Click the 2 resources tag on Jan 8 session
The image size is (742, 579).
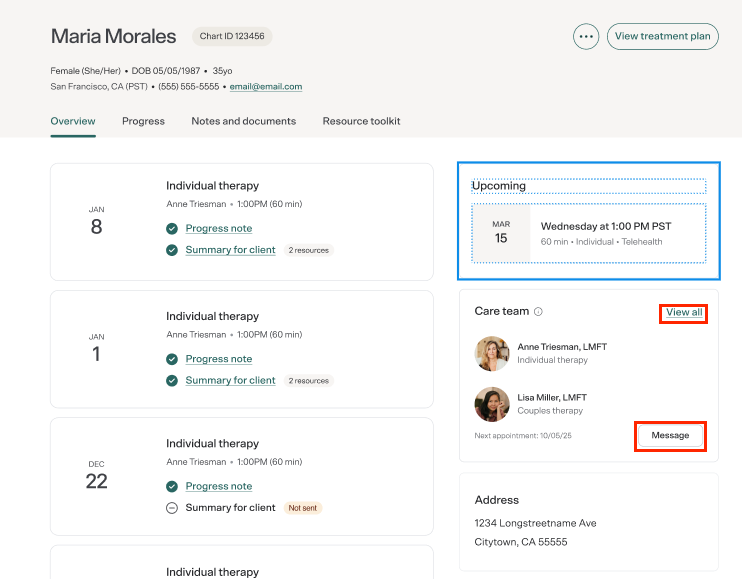309,250
